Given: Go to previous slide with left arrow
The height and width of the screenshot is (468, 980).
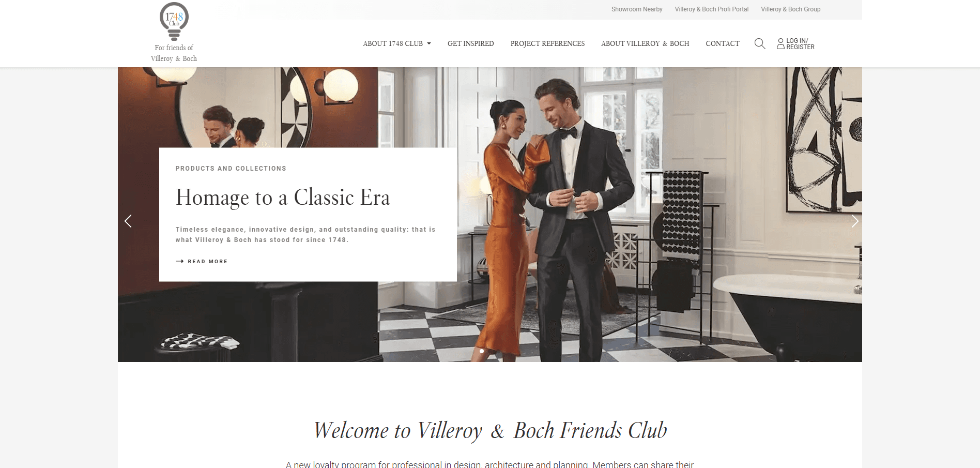Looking at the screenshot, I should tap(128, 221).
